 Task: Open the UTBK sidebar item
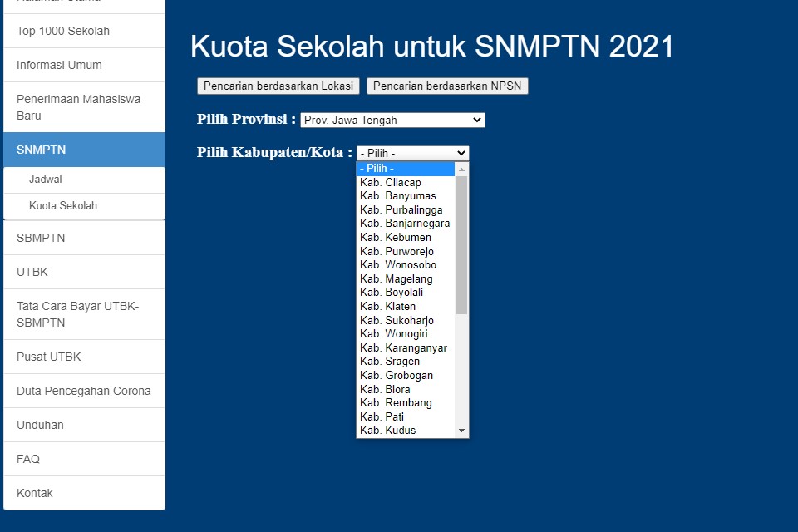(x=84, y=272)
